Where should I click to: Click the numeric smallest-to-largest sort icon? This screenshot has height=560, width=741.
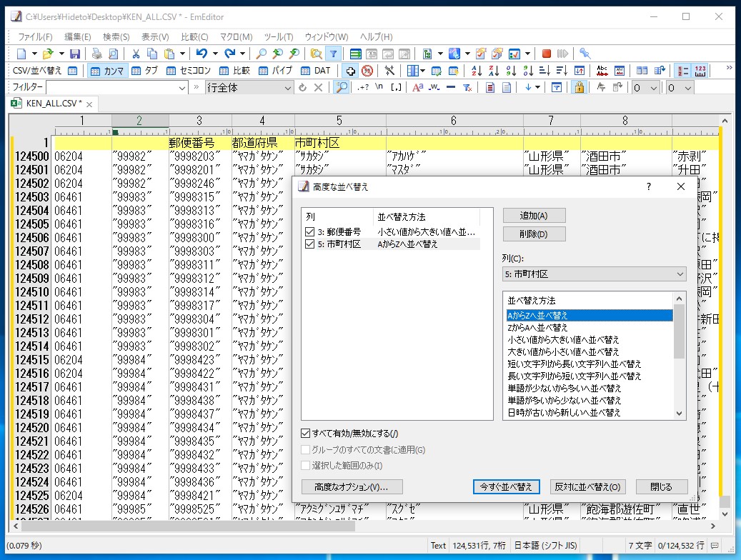[512, 71]
